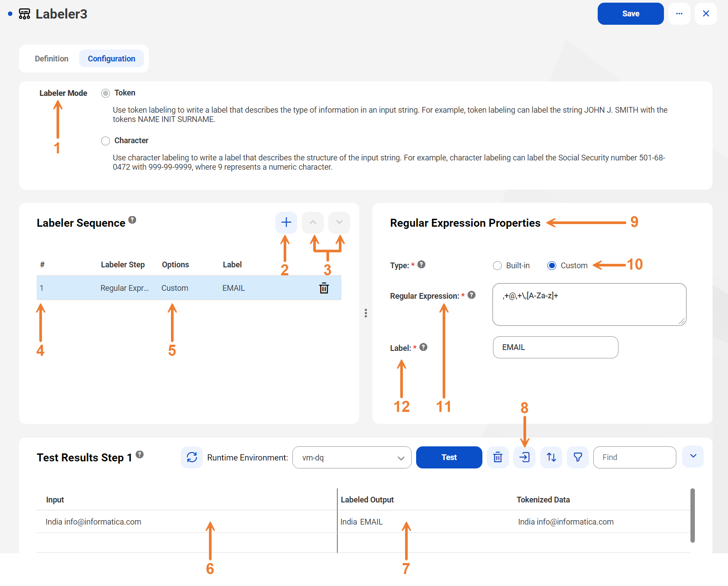Viewport: 728px width, 586px height.
Task: Click the test results vertical scrollbar
Action: 693,515
